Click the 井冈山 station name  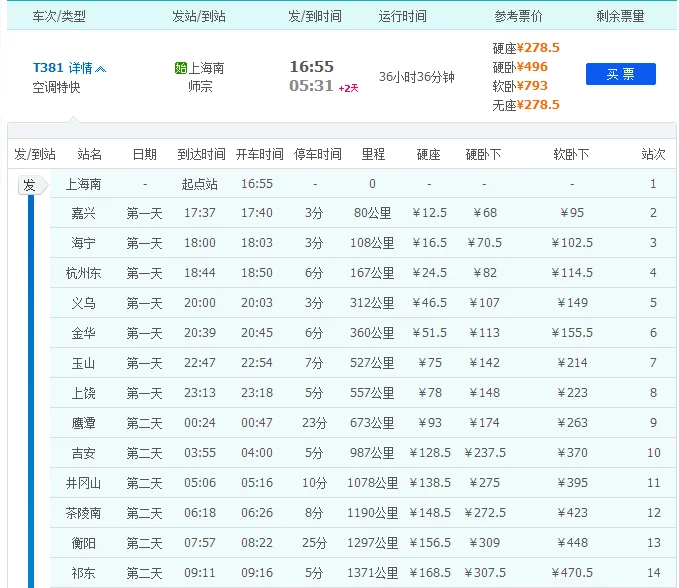pos(83,483)
